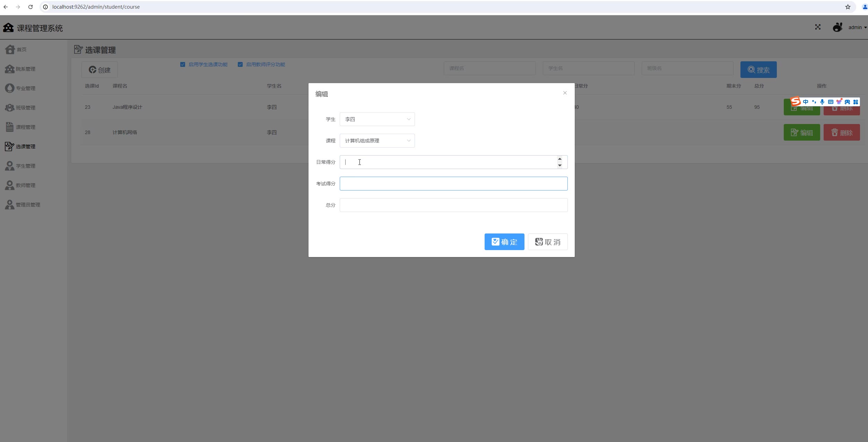This screenshot has height=442, width=868.
Task: Click the Sogou input method S icon
Action: pos(796,101)
